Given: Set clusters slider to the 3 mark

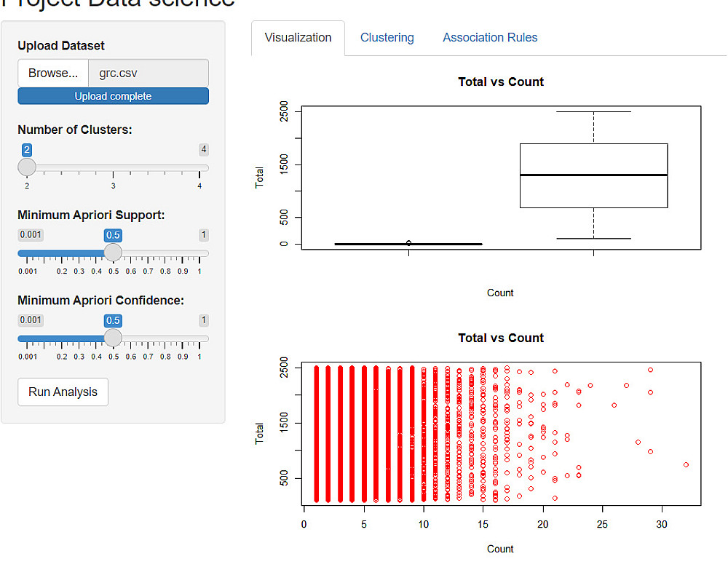Looking at the screenshot, I should (113, 168).
